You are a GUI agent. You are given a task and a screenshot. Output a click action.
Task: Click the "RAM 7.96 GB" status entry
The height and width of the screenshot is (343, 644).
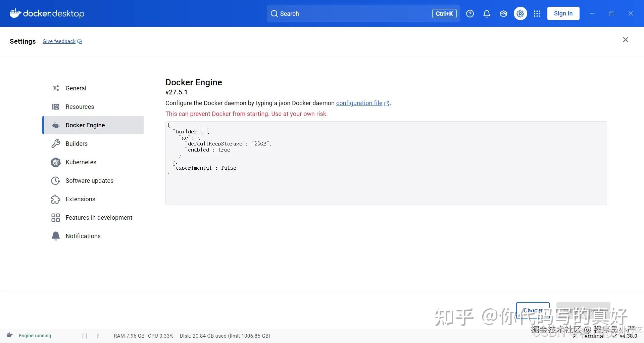pos(129,336)
